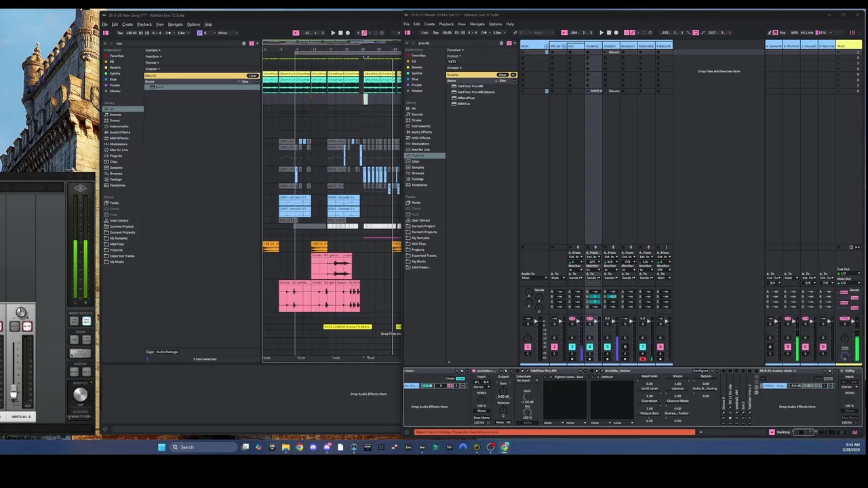
Task: Open Audio Effects in New Song browser
Action: click(119, 132)
